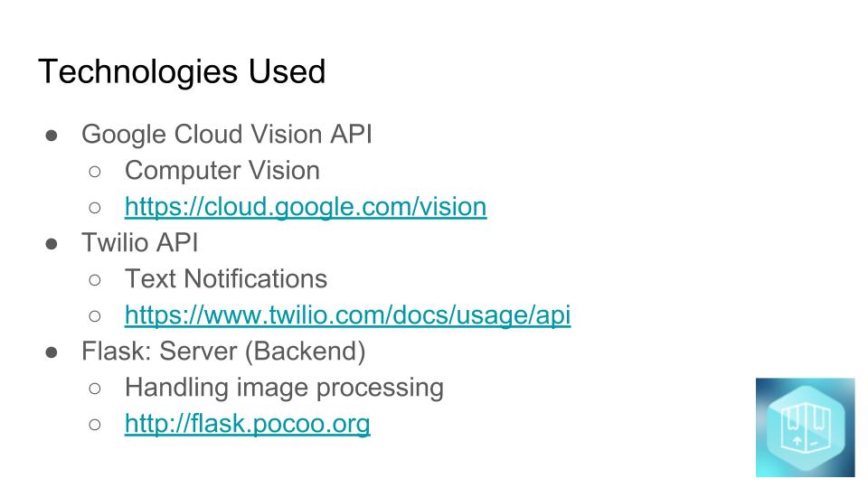Click the hollow bullet beside the Flask link
868x488 pixels.
tap(96, 425)
